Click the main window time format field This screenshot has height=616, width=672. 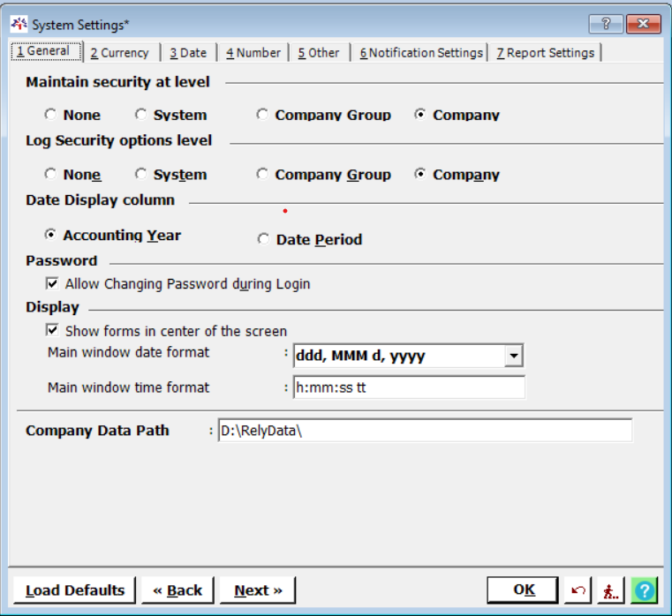tap(408, 387)
